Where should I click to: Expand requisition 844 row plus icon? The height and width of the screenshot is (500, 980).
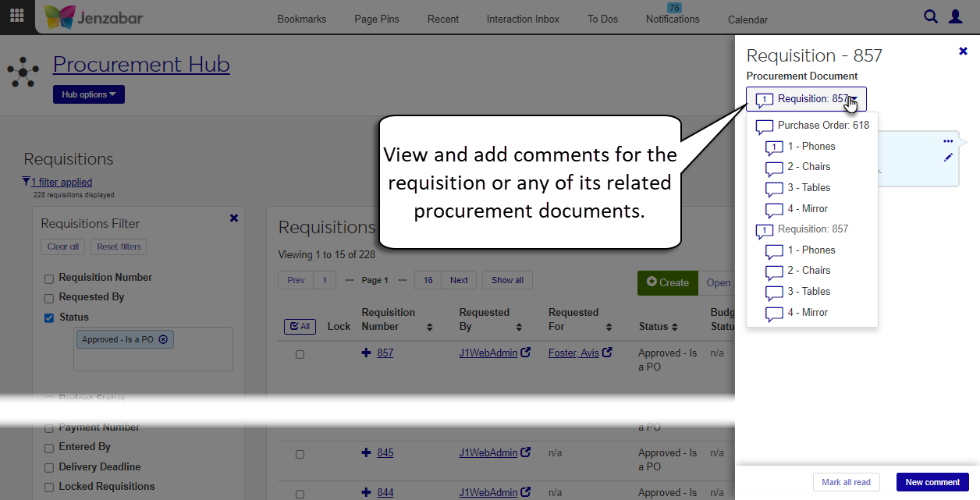pyautogui.click(x=367, y=492)
